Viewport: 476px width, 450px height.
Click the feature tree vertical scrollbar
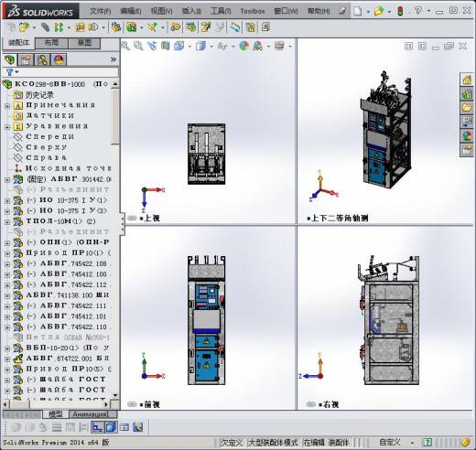tap(115, 239)
